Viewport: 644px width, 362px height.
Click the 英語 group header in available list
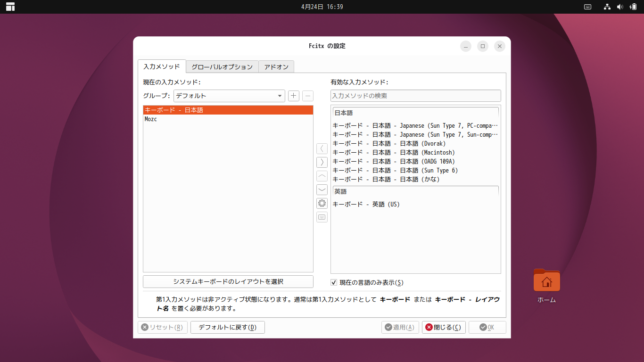(415, 192)
